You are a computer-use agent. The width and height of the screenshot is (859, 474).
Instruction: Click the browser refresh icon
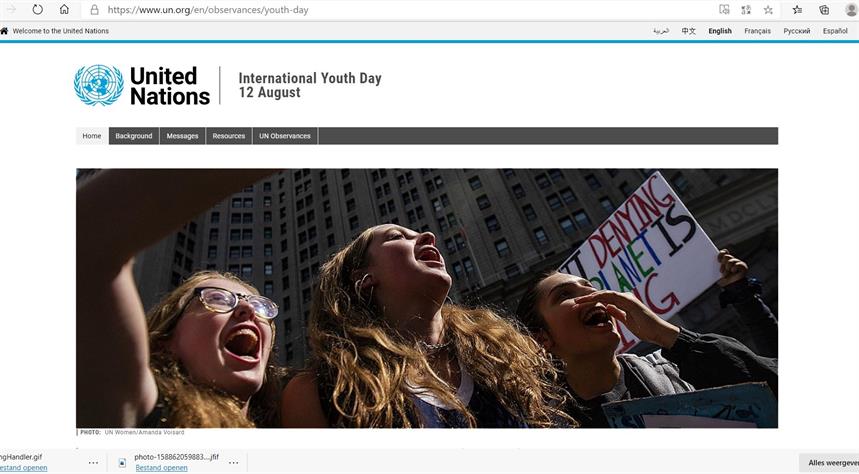click(37, 9)
